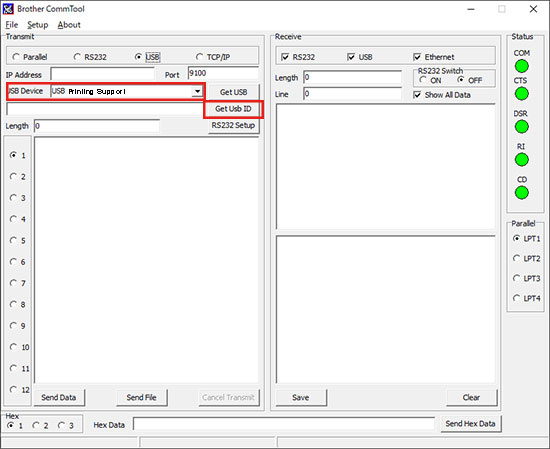The image size is (550, 449).
Task: Click the Get Usb ID button
Action: pyautogui.click(x=233, y=109)
